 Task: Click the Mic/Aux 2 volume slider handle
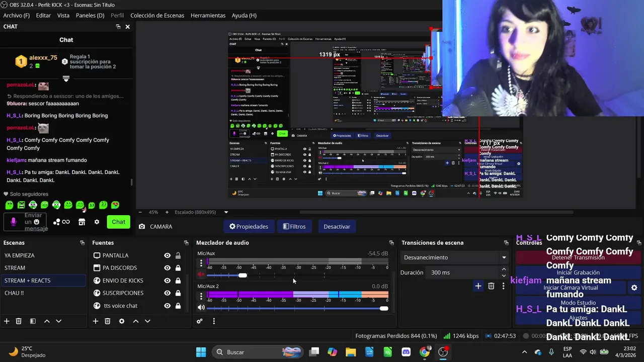point(384,308)
